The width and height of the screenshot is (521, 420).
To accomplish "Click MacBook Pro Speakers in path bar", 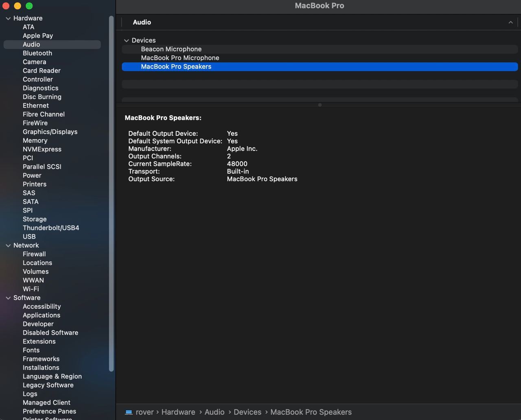I will click(311, 412).
